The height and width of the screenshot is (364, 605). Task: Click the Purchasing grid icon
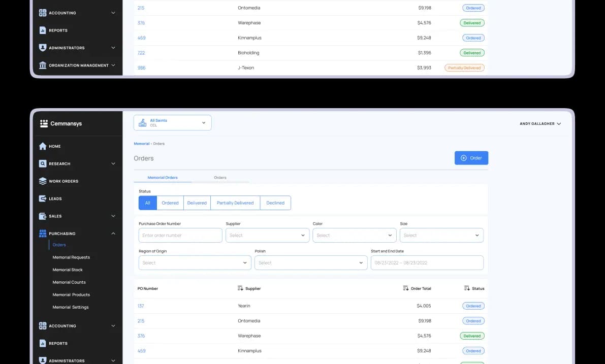pyautogui.click(x=43, y=234)
